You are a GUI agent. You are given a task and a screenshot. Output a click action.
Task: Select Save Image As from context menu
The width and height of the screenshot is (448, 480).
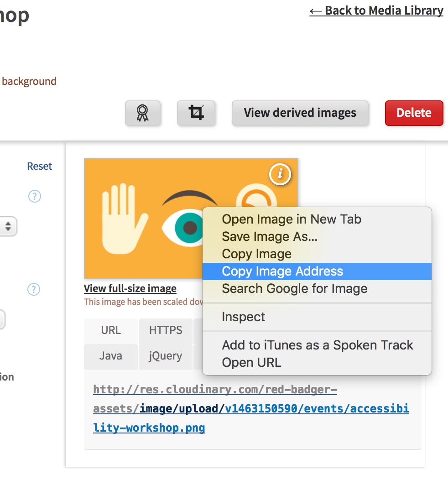click(270, 236)
